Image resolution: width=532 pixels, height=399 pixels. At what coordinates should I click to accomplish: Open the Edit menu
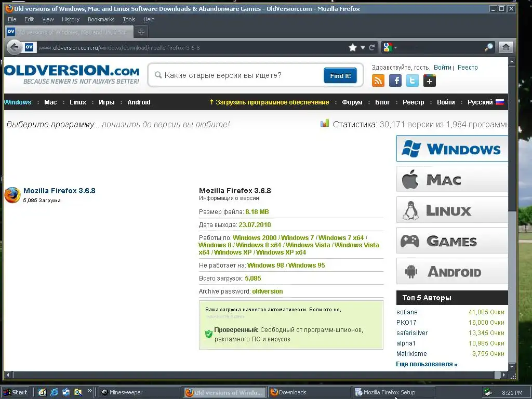[x=29, y=19]
